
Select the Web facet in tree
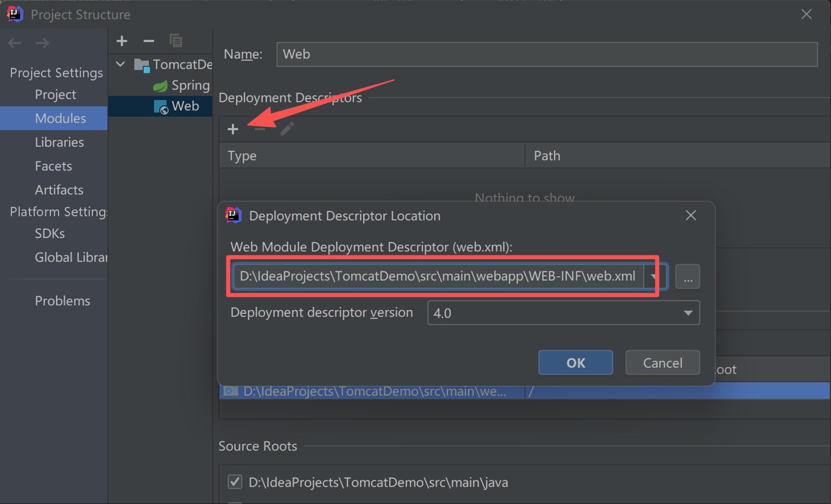click(x=185, y=106)
